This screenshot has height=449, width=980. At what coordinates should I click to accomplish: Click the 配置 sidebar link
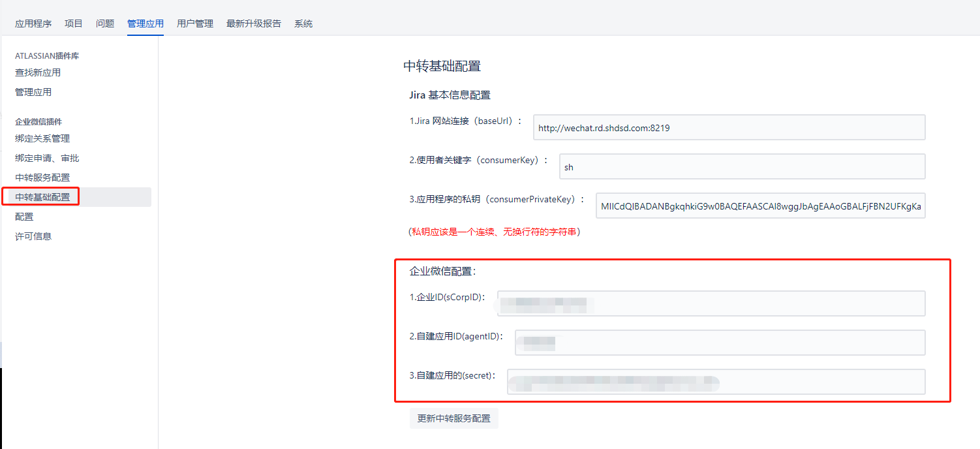pyautogui.click(x=24, y=217)
